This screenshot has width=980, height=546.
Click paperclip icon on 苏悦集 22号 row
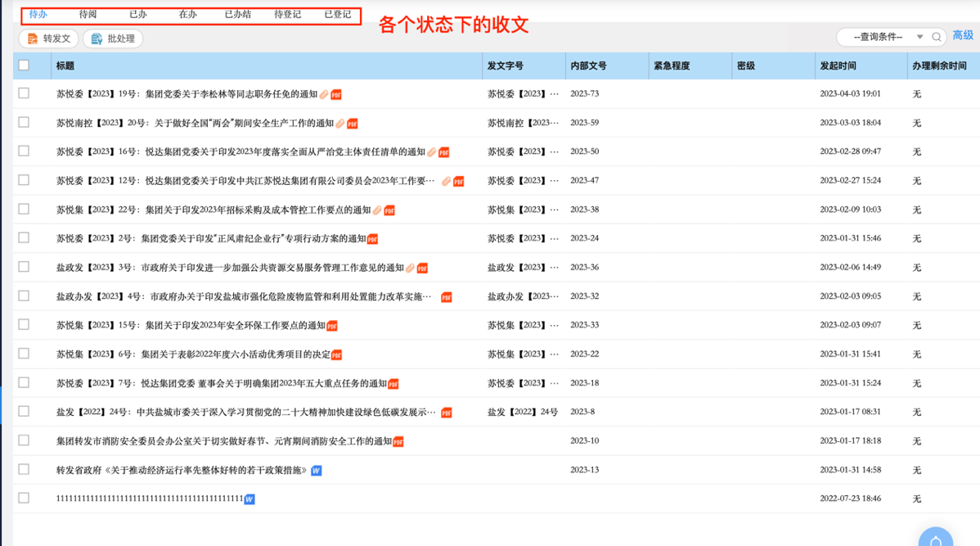377,210
